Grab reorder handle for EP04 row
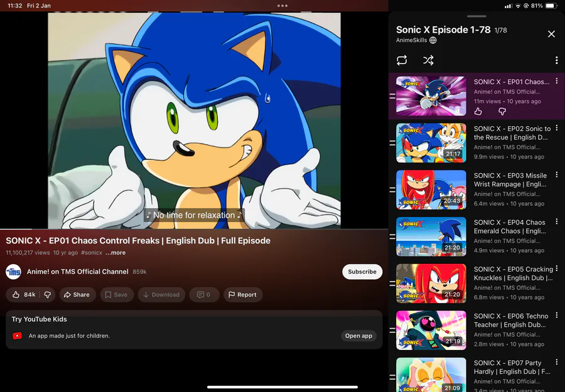The height and width of the screenshot is (392, 565). (392, 236)
